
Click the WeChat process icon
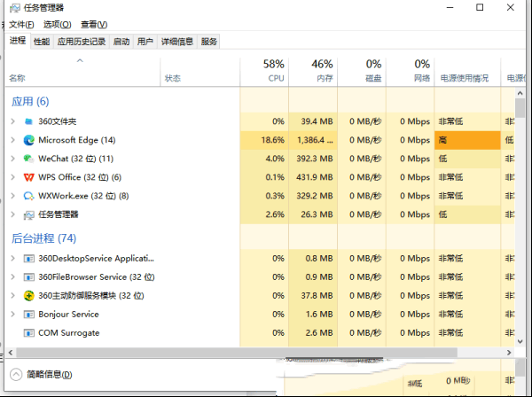(x=29, y=159)
